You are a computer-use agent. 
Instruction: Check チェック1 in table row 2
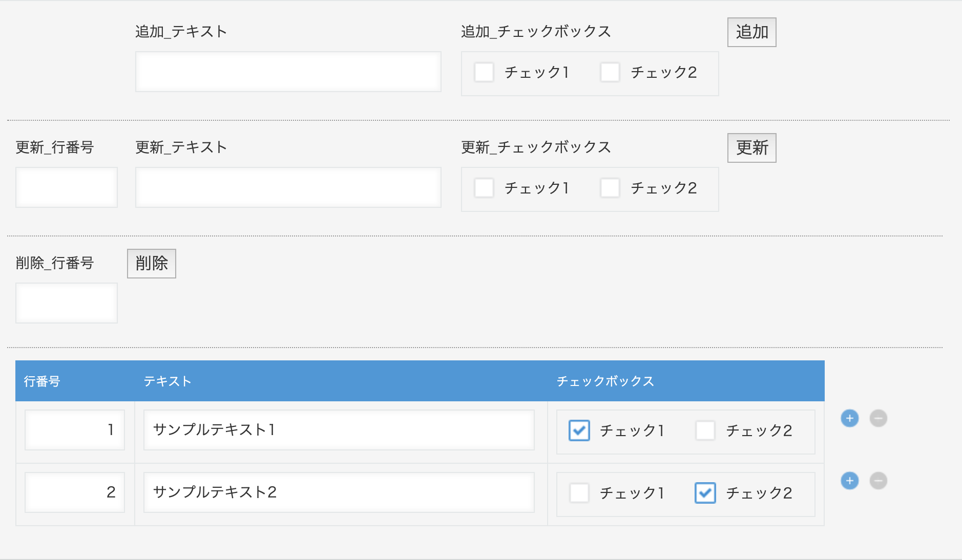coord(579,493)
